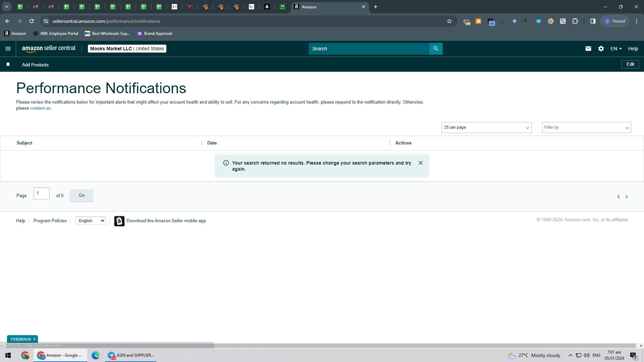The height and width of the screenshot is (362, 644).
Task: Click the page number input field
Action: (42, 193)
